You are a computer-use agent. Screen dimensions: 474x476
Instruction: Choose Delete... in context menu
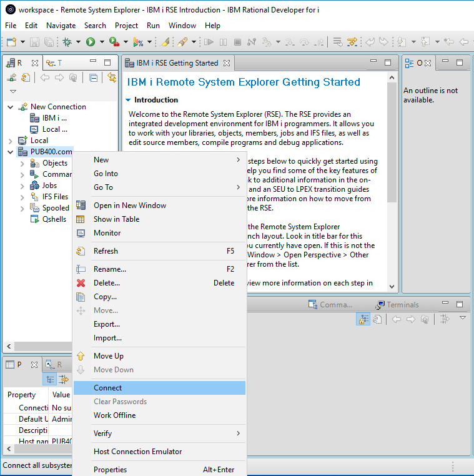(x=159, y=283)
